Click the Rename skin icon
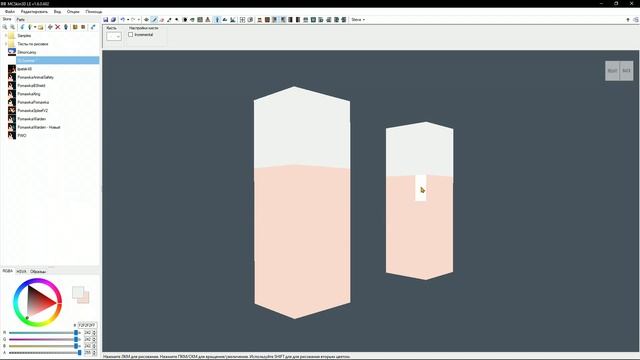The image size is (640, 360). coord(50,27)
